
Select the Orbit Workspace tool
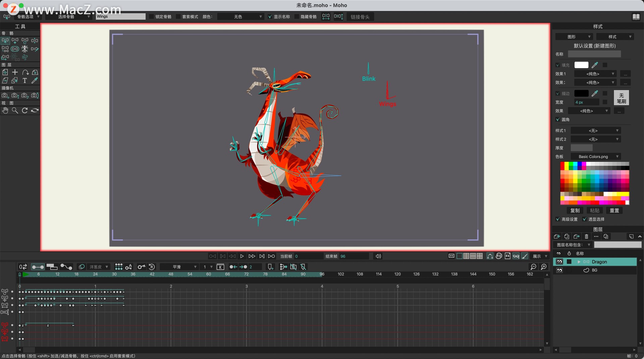click(x=35, y=110)
